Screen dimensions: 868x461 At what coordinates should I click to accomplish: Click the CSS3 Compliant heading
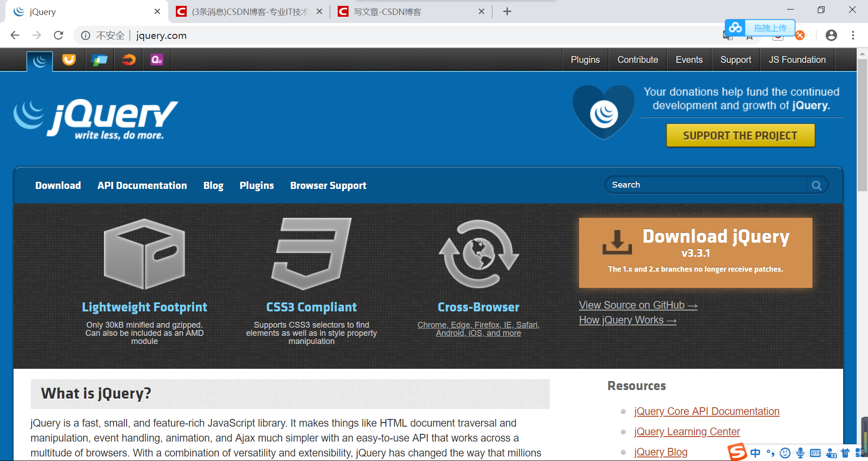(x=311, y=307)
